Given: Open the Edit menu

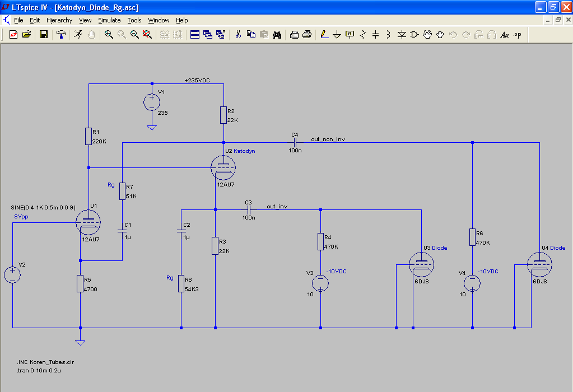Looking at the screenshot, I should [x=35, y=20].
